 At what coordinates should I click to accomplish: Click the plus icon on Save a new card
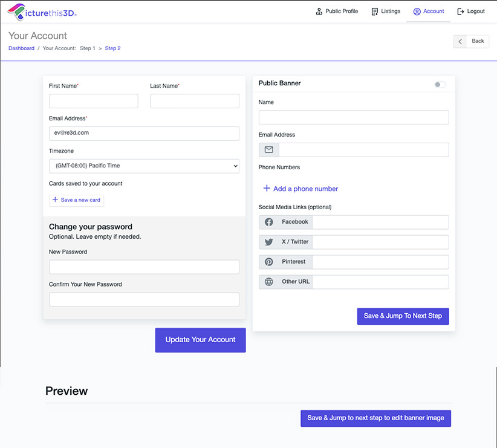point(56,200)
